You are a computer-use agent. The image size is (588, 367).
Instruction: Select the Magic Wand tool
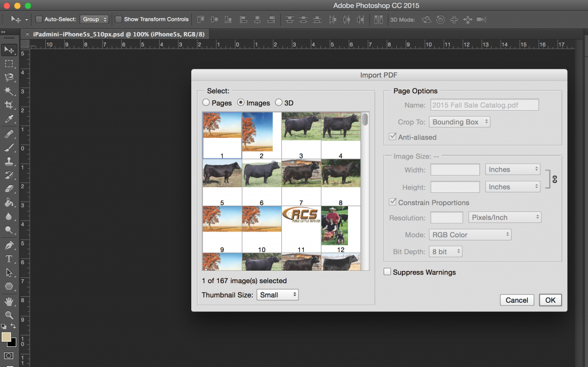(9, 91)
